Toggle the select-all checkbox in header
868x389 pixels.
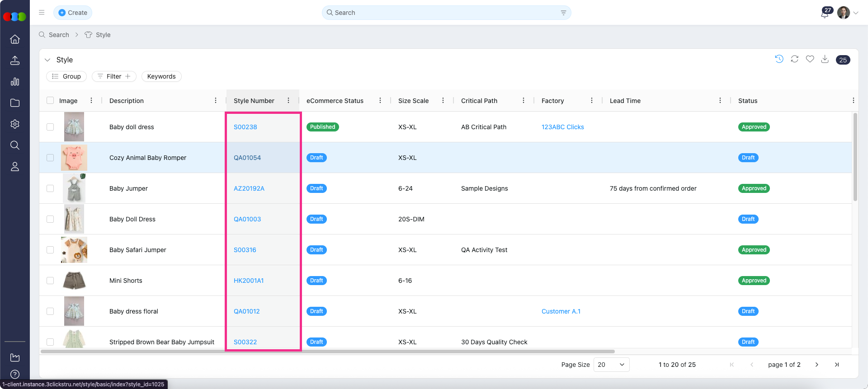click(50, 101)
